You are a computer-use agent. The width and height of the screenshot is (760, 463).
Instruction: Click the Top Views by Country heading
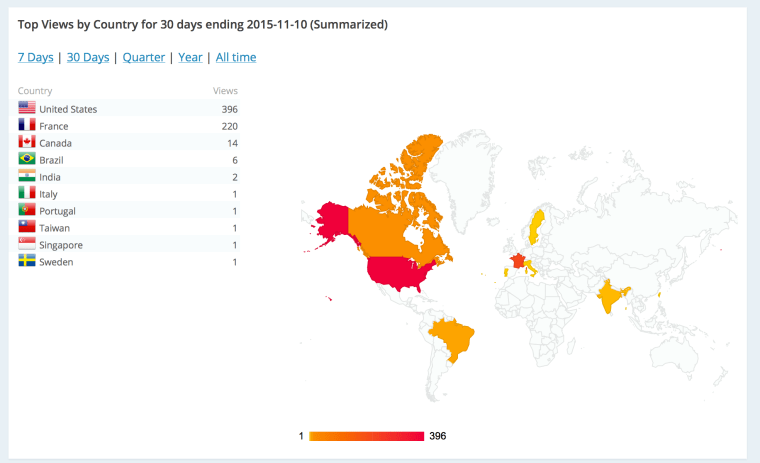point(203,24)
